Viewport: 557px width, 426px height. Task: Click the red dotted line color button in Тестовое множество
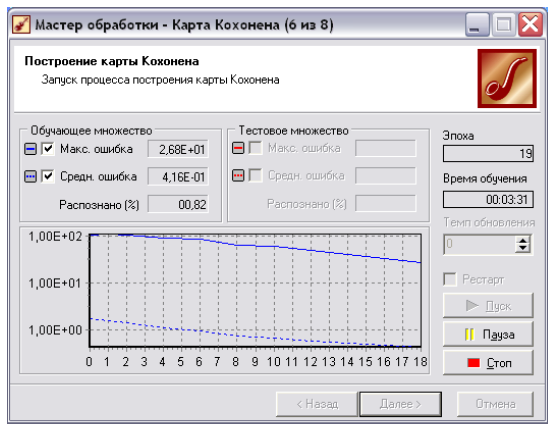tap(238, 175)
